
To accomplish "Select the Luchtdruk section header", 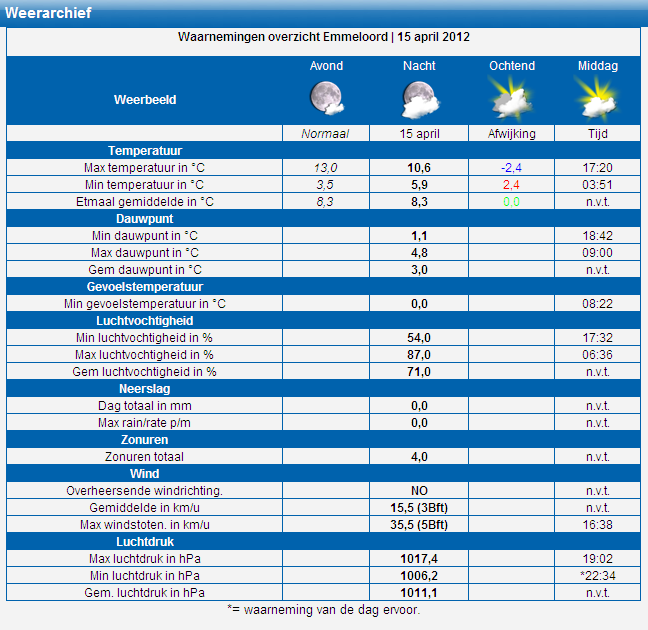I will (145, 541).
